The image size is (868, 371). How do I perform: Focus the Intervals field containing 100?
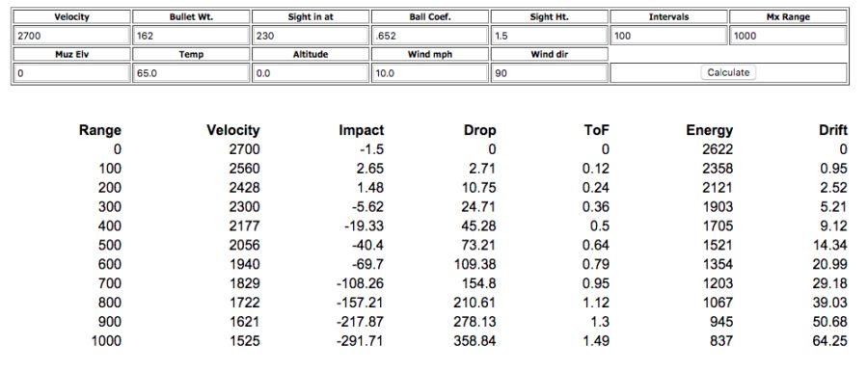coord(668,36)
